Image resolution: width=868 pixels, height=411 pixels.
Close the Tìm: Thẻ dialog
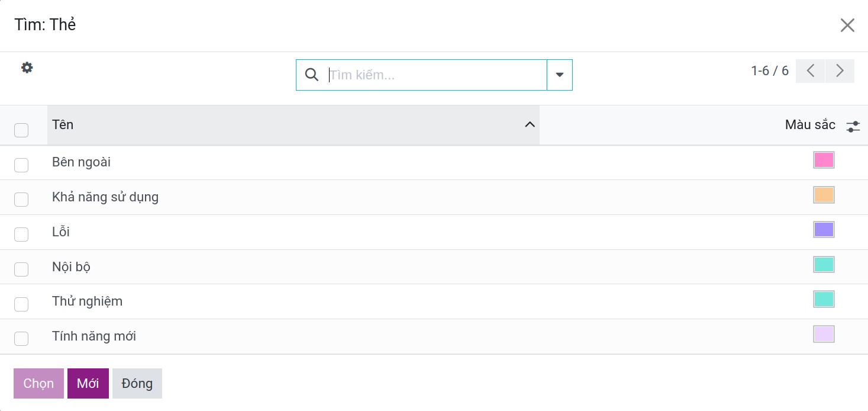(x=847, y=25)
